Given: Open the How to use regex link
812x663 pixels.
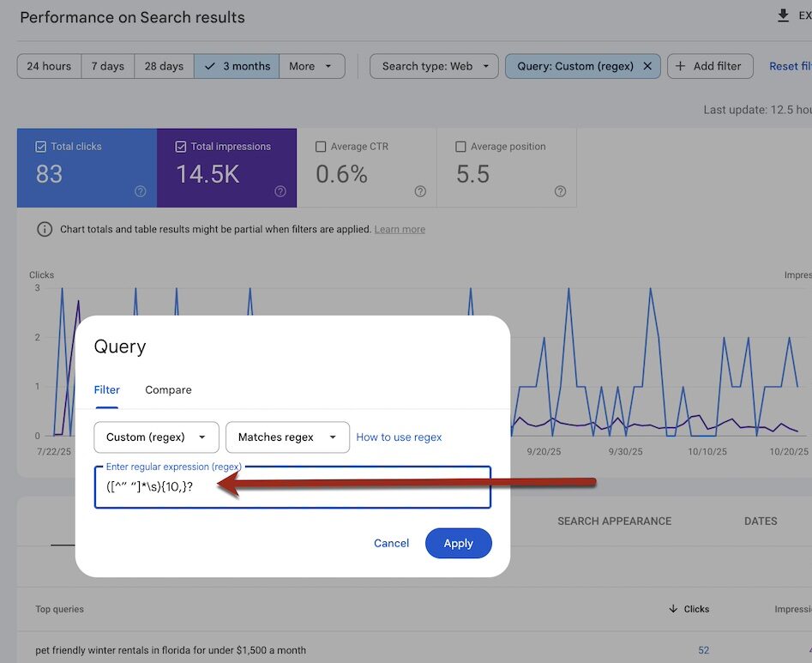Looking at the screenshot, I should coord(399,437).
